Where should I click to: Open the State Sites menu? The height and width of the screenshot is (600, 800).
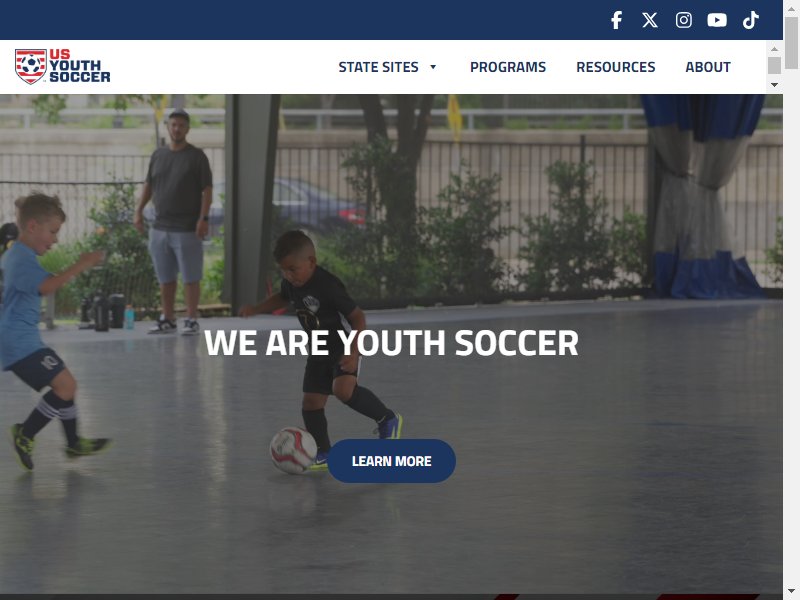coord(379,67)
